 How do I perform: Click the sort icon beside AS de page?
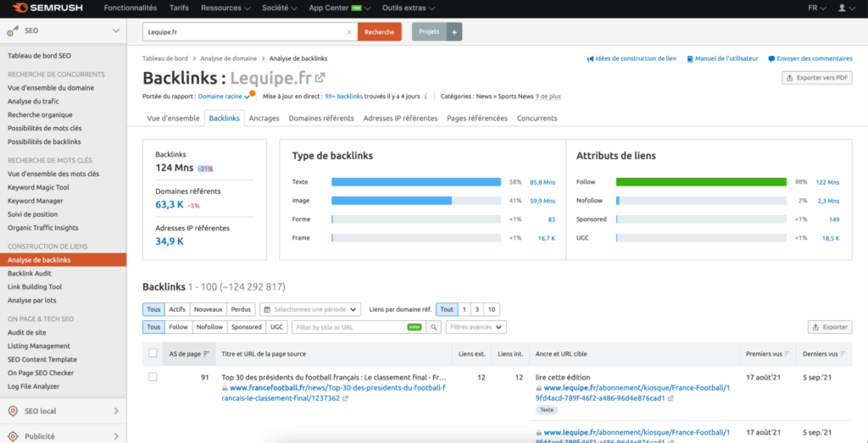(x=206, y=354)
